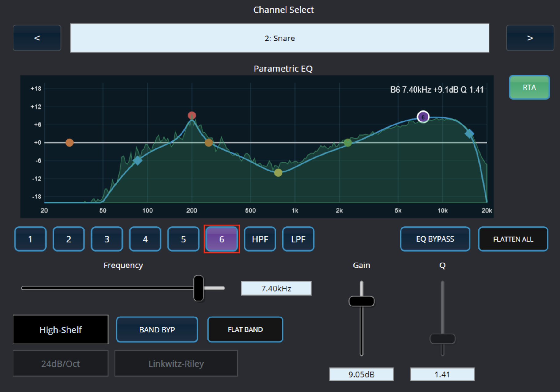Click the red band node at 200 Hz
The image size is (560, 392).
click(192, 115)
